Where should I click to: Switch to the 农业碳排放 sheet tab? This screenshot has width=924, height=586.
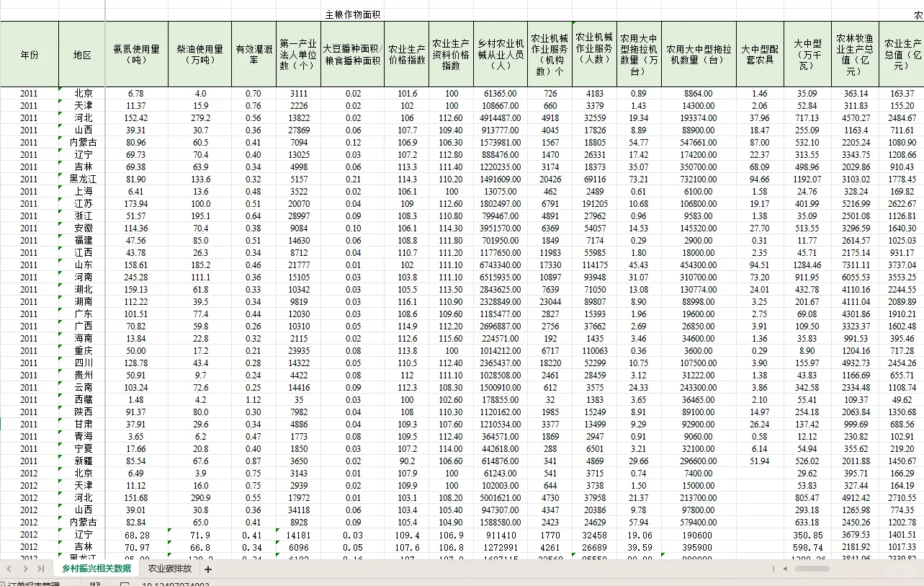point(169,568)
